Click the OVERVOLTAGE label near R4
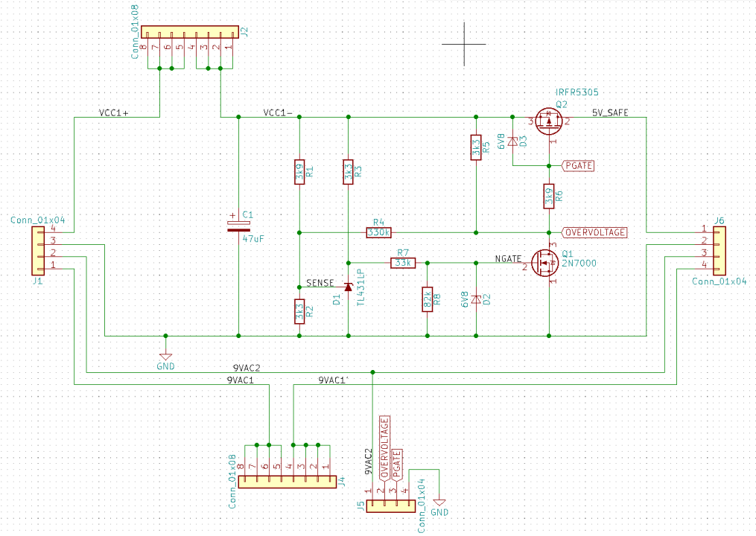The image size is (756, 536). click(595, 232)
